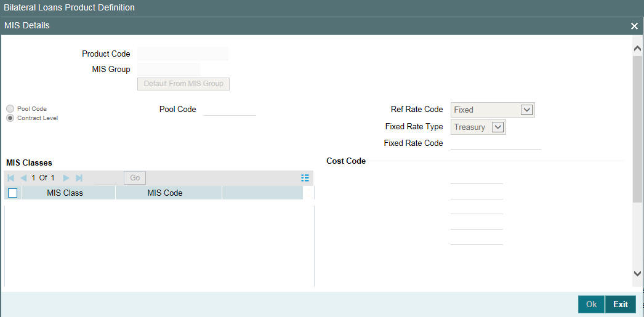Click the MIS Code column header
Image resolution: width=644 pixels, height=317 pixels.
point(169,193)
